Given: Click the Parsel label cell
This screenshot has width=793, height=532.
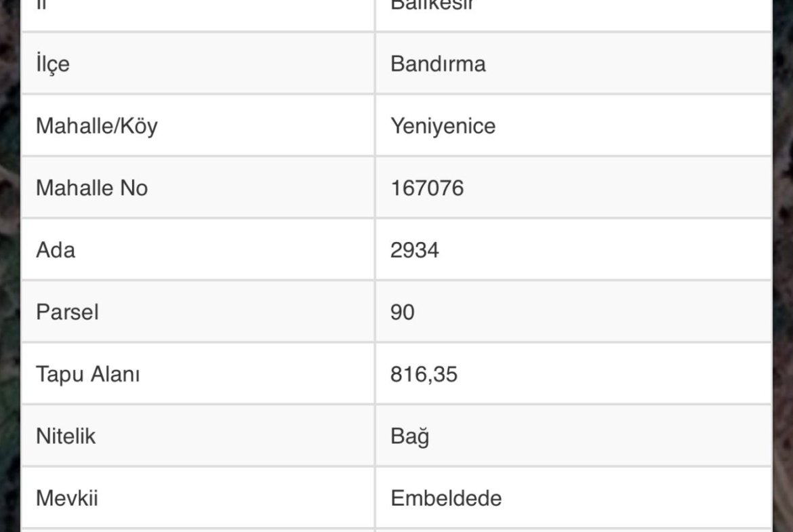Looking at the screenshot, I should coord(67,312).
